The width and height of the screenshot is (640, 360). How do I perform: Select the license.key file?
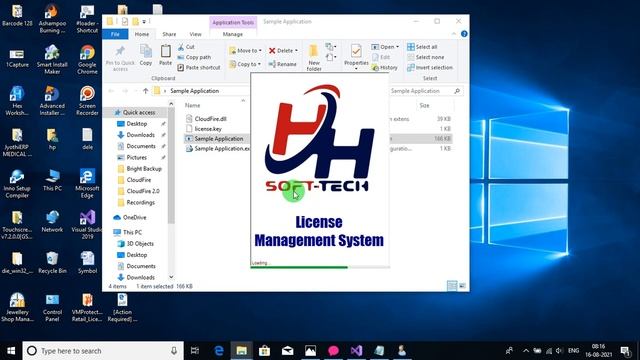(x=204, y=129)
